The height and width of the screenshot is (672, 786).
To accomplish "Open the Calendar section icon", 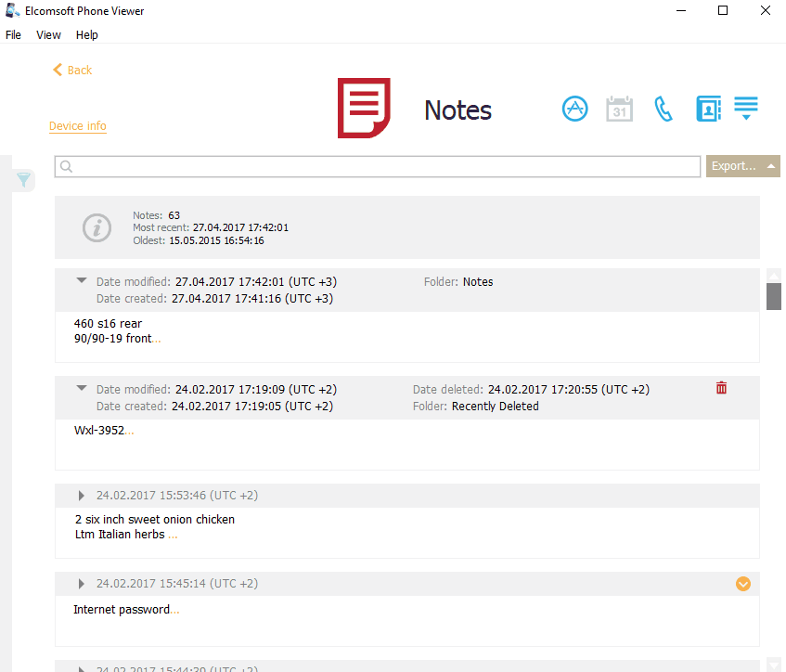I will pos(619,110).
